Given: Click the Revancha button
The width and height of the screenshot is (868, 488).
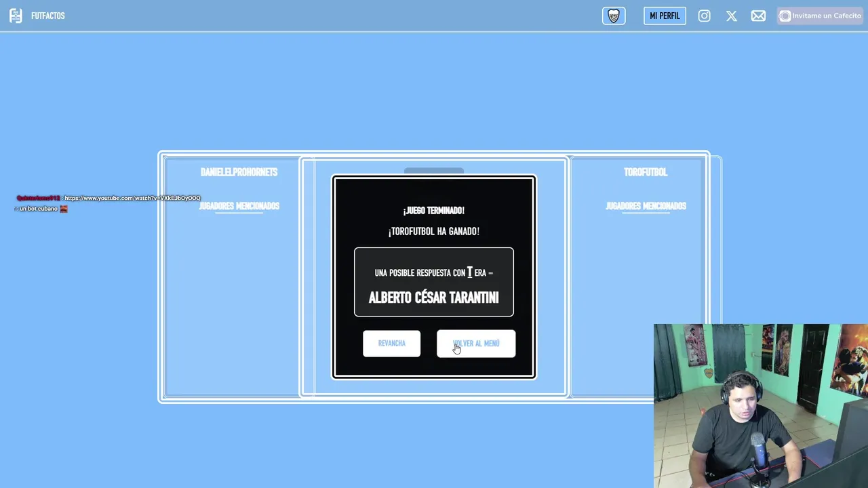Looking at the screenshot, I should pyautogui.click(x=391, y=344).
